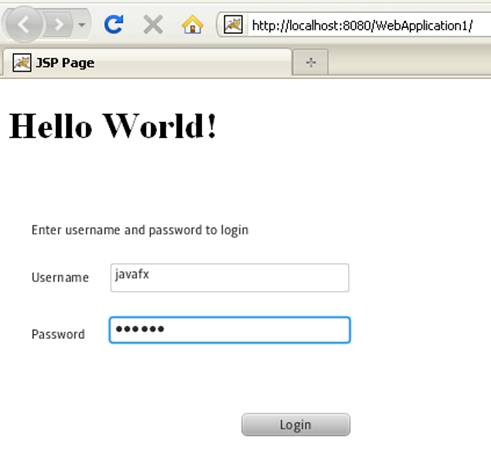Click the 'Enter username and password' text
This screenshot has width=491, height=464.
point(140,230)
